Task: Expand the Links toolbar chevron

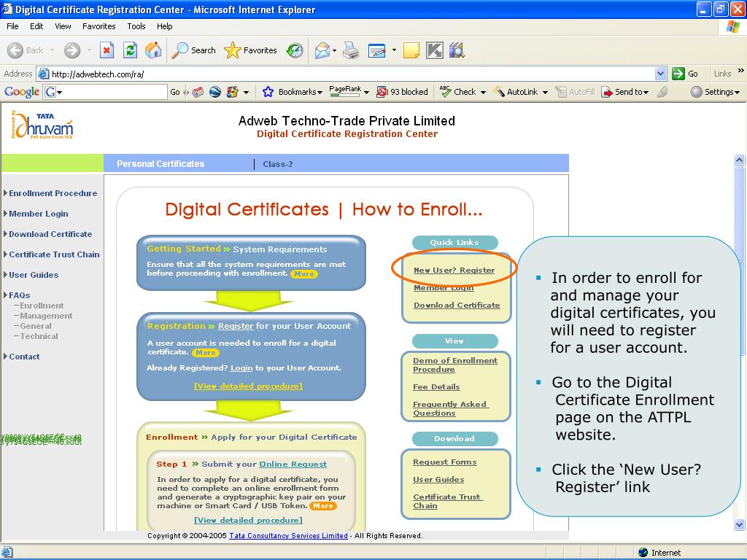Action: tap(741, 71)
